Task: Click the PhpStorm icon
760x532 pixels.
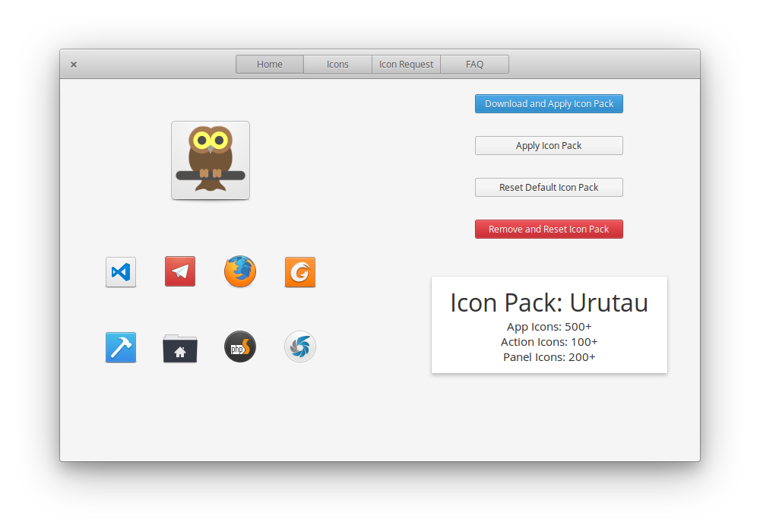Action: [239, 347]
